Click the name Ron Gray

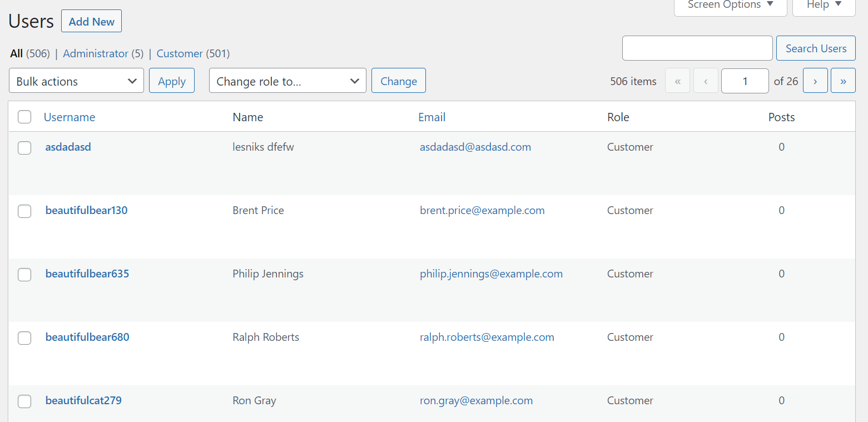pos(254,401)
